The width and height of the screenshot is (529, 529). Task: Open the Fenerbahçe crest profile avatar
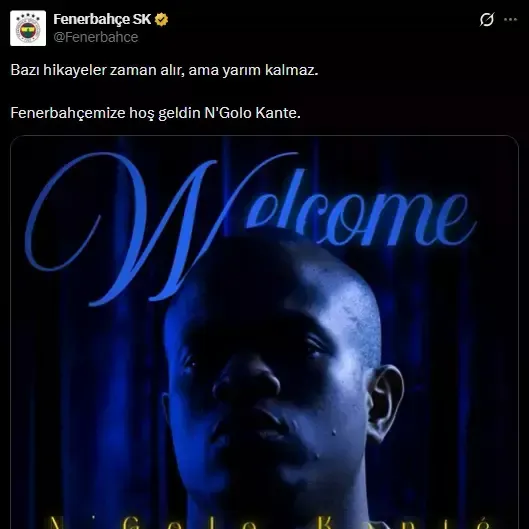click(28, 28)
